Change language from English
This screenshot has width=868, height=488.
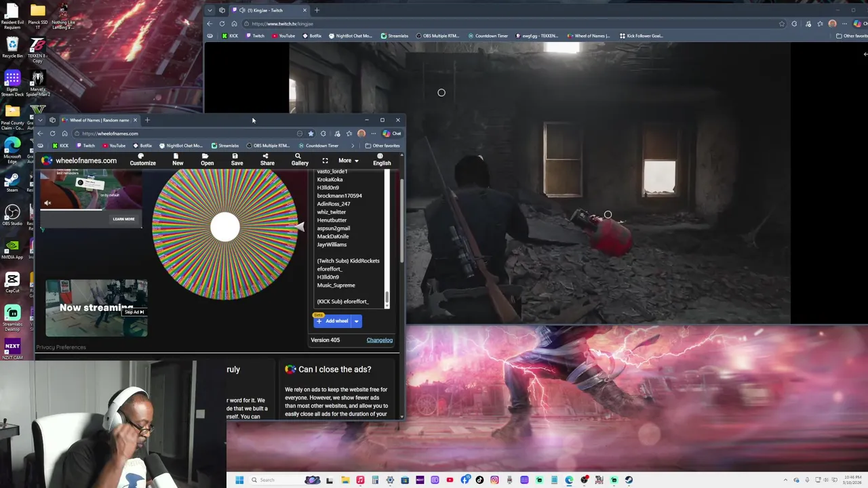tap(382, 159)
